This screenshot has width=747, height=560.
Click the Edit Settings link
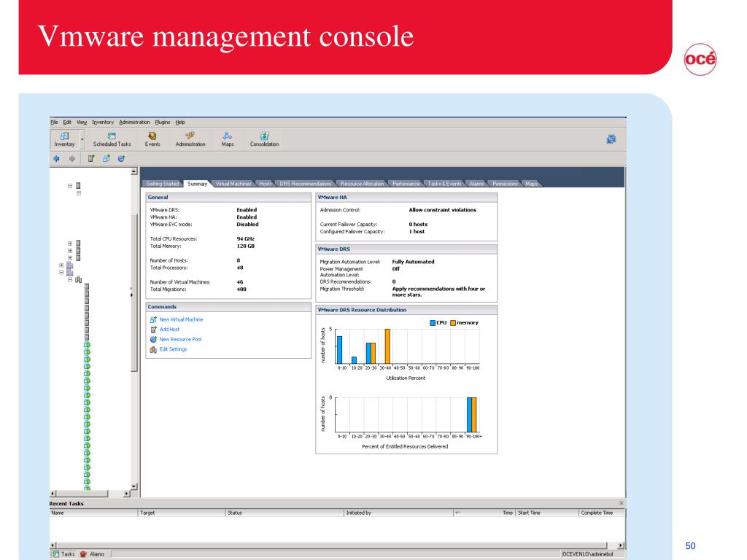click(x=173, y=349)
